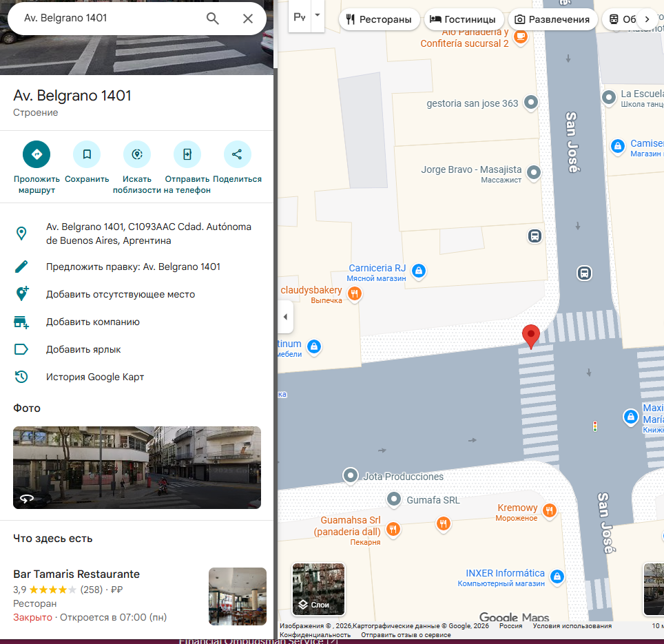Open the street view photo thumbnail
The height and width of the screenshot is (644, 664).
pos(137,468)
